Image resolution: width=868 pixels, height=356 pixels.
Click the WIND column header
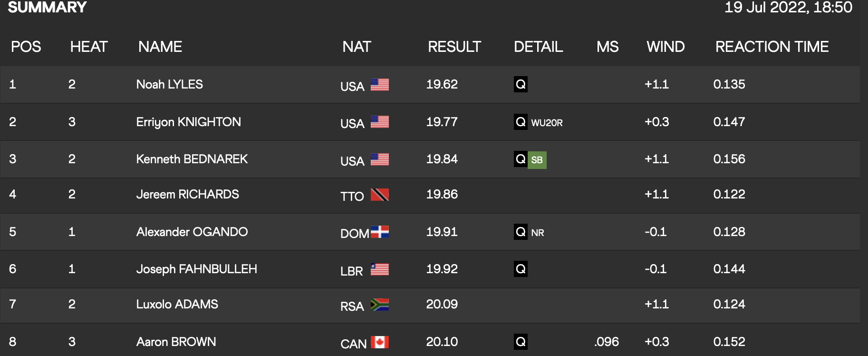tap(665, 47)
